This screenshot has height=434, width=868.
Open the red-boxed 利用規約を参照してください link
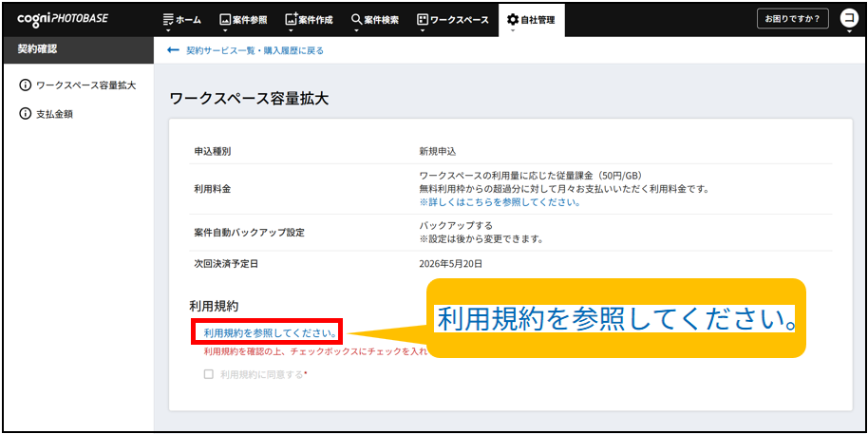tap(271, 332)
